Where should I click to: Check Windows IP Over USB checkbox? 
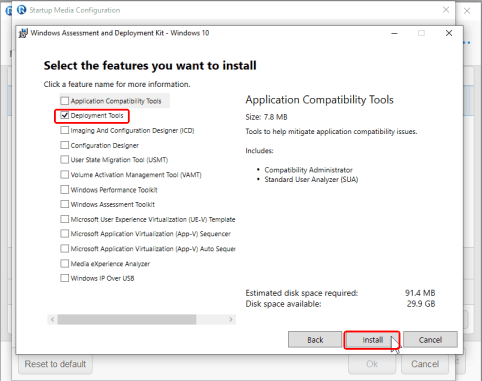65,278
